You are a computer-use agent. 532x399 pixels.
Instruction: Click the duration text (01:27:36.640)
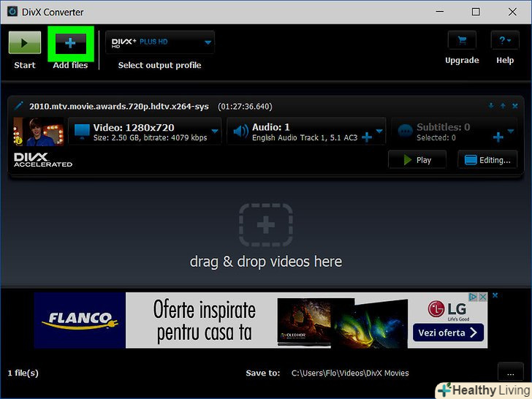pyautogui.click(x=245, y=107)
